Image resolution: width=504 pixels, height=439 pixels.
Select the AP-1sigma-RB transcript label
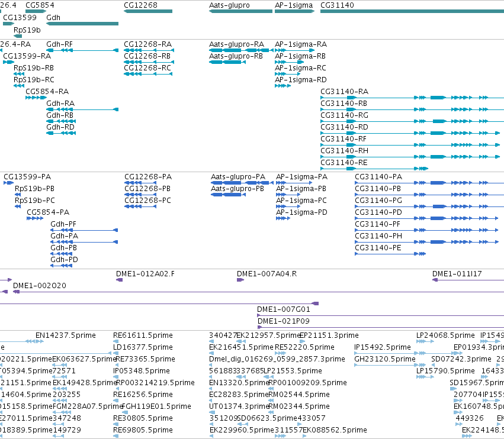pos(300,56)
